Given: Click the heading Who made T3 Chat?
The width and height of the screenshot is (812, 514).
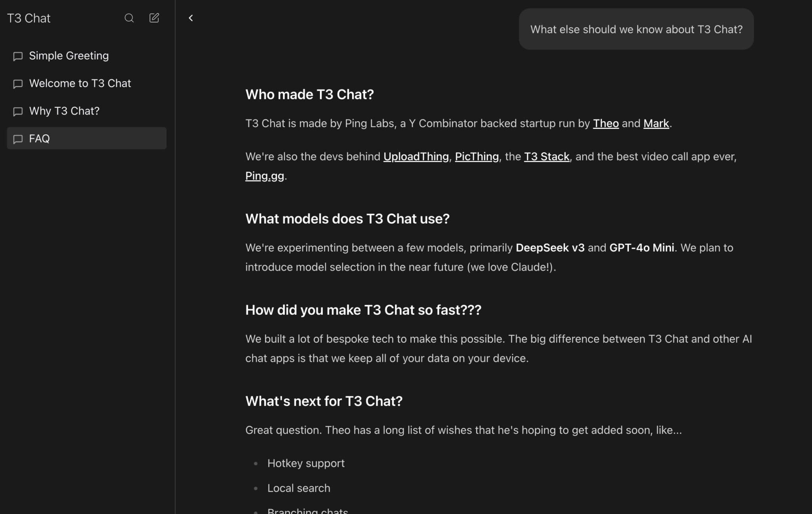Looking at the screenshot, I should click(x=310, y=94).
